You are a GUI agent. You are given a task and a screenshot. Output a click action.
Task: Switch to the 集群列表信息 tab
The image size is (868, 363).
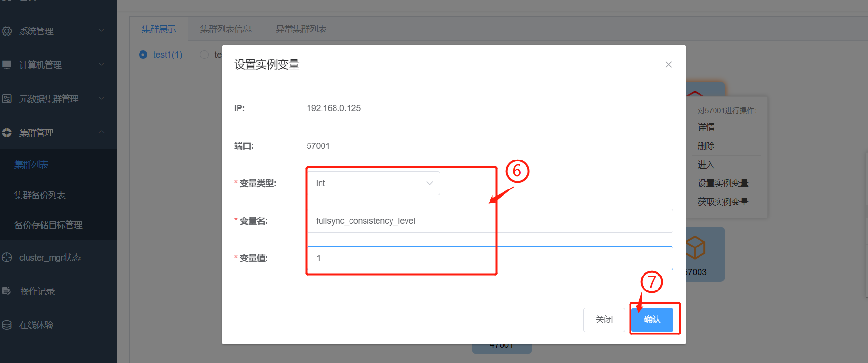pyautogui.click(x=225, y=29)
